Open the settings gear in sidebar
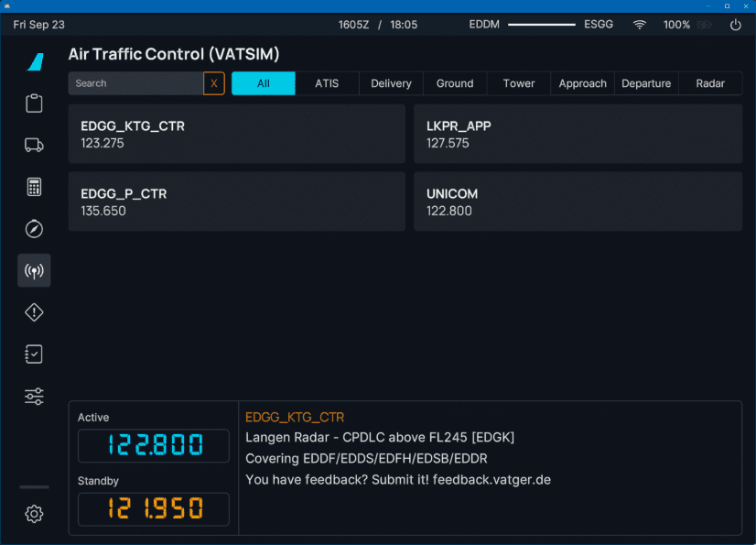The width and height of the screenshot is (756, 545). tap(34, 514)
